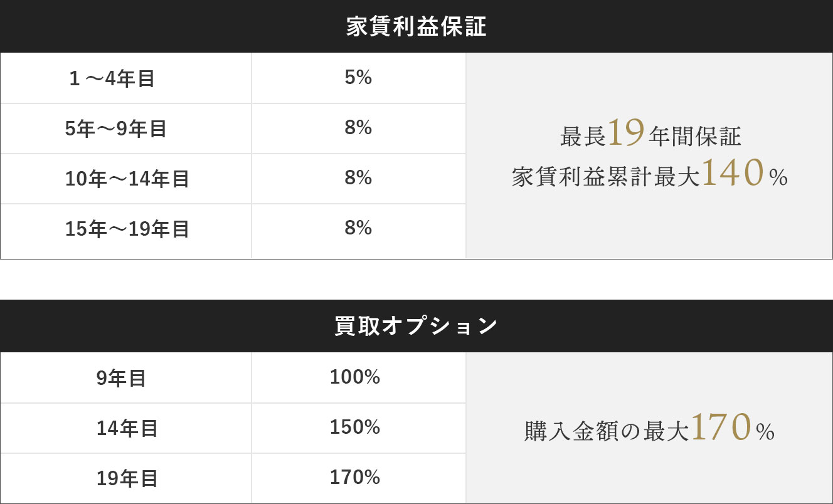Viewport: 833px width, 504px height.
Task: Click the 家賃利益累計最大140% text
Action: 649,176
